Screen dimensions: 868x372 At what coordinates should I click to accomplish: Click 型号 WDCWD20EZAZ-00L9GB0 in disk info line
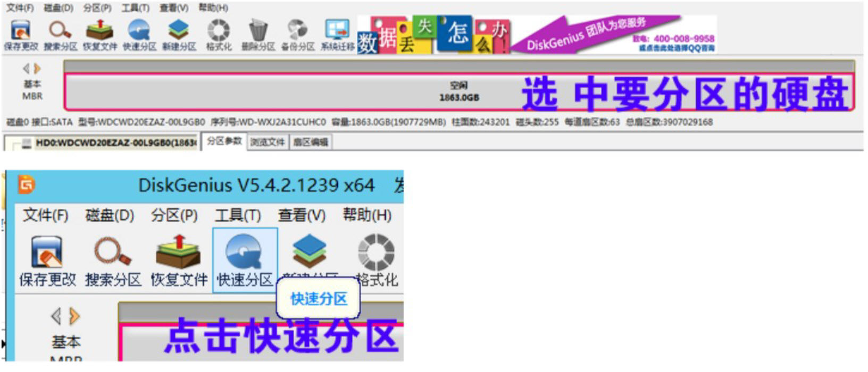[x=141, y=122]
